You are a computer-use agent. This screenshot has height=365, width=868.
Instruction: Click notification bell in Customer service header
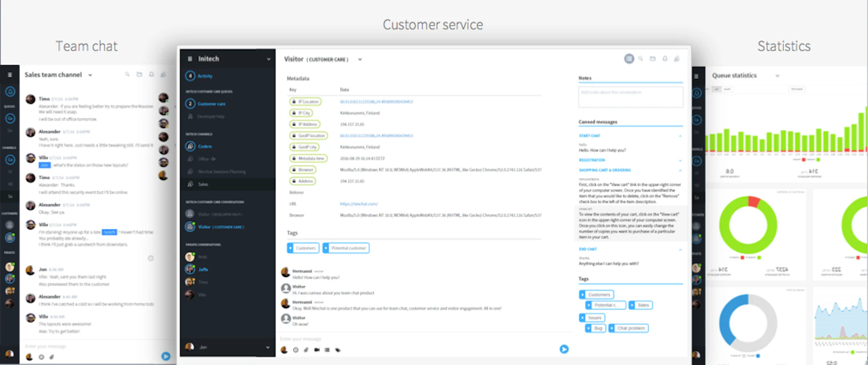pyautogui.click(x=665, y=59)
